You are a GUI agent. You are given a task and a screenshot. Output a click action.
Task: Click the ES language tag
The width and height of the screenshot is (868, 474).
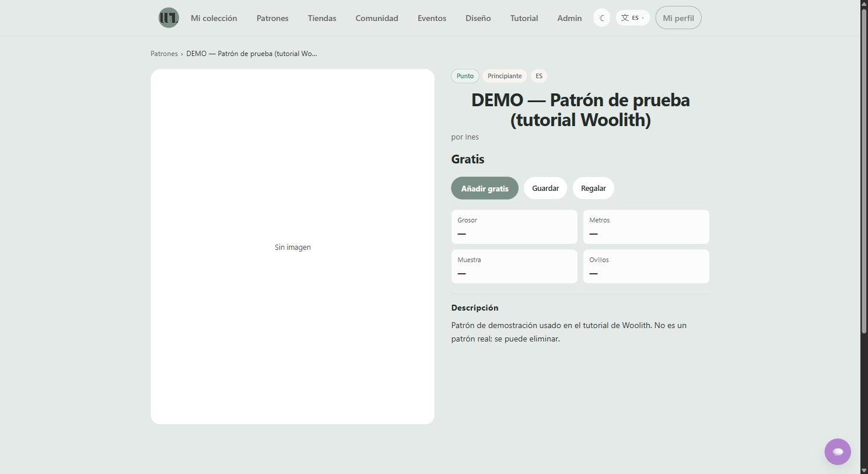click(x=539, y=76)
